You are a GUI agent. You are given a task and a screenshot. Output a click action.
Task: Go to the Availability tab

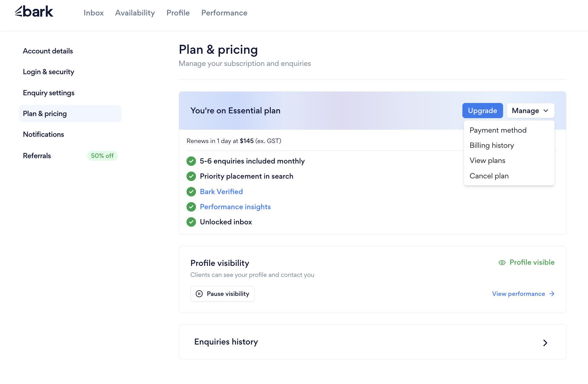(x=135, y=13)
